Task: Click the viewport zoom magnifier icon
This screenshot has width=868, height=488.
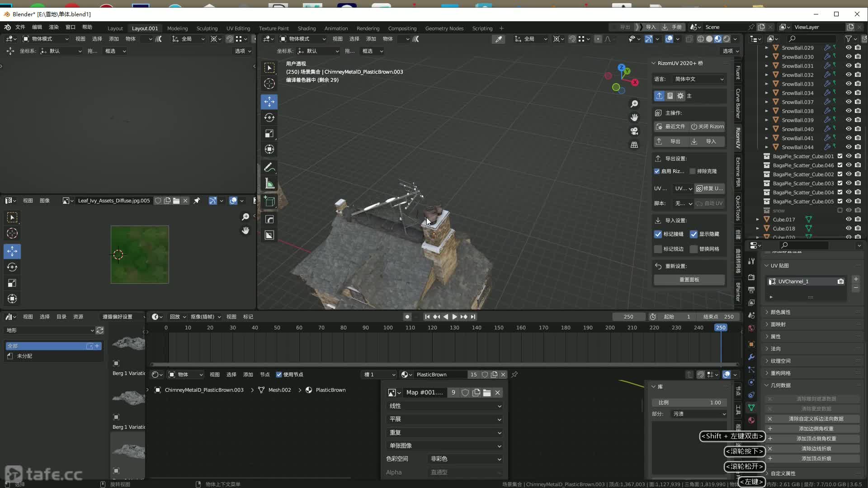Action: coord(634,104)
